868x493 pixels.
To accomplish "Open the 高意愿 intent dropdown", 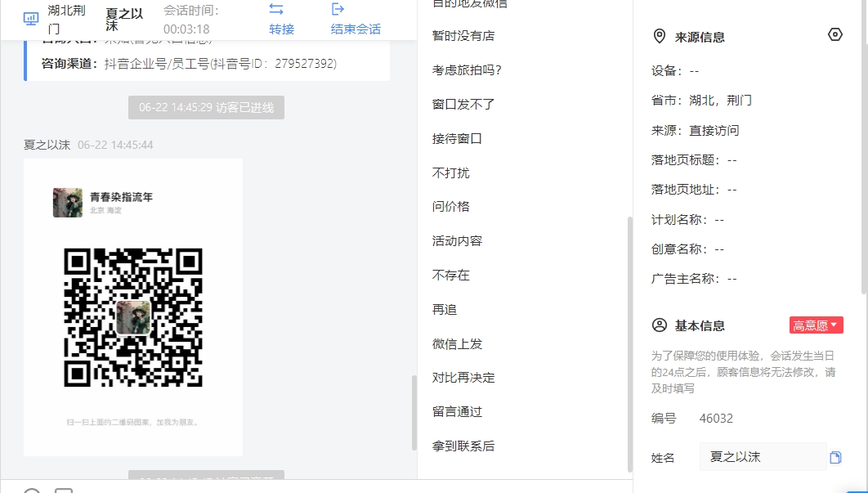I will click(x=816, y=325).
